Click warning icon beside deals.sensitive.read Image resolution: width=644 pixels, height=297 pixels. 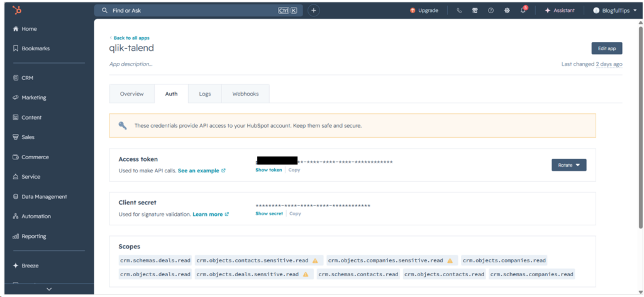(x=305, y=274)
